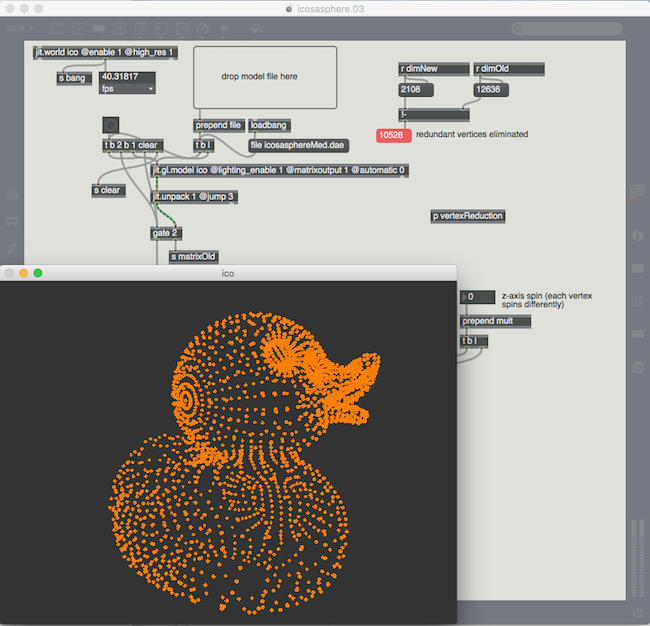The width and height of the screenshot is (650, 626).
Task: Select the jit.gl.model ico object
Action: pos(279,171)
